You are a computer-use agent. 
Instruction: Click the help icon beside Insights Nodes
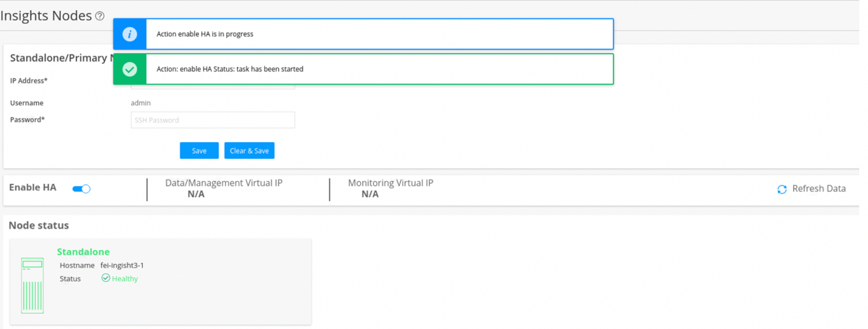click(x=100, y=16)
